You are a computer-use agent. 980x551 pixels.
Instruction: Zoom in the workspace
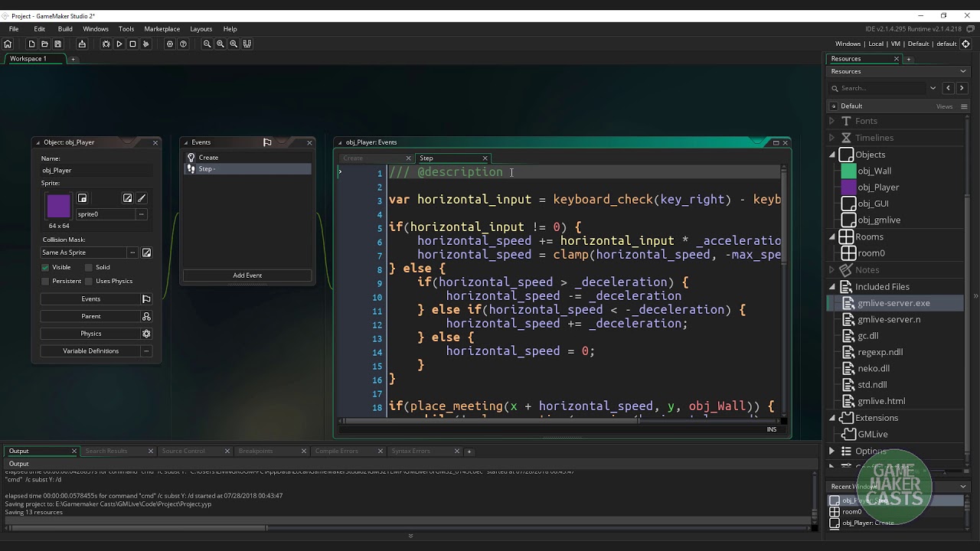tap(234, 44)
